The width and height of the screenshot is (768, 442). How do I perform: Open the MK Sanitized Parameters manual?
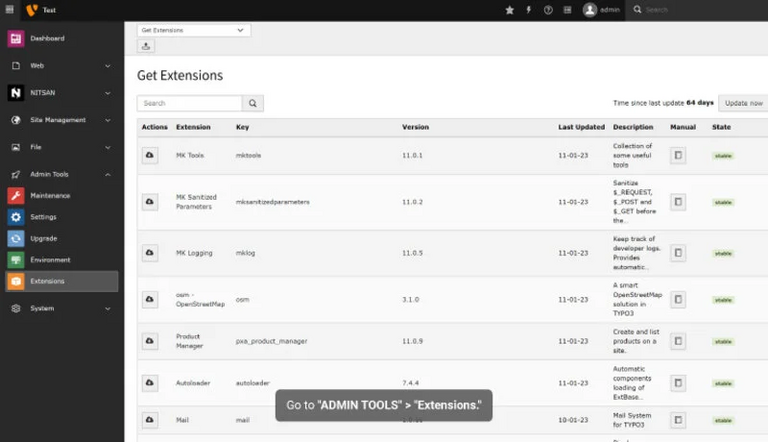click(x=678, y=202)
